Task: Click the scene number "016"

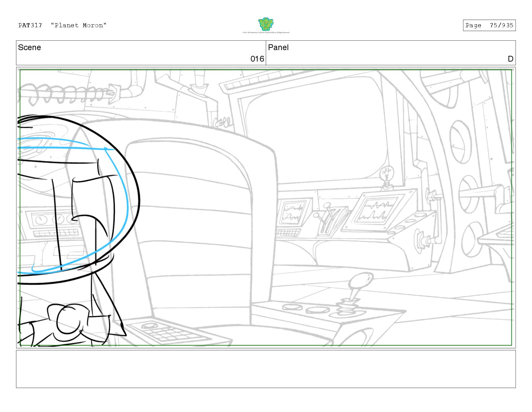Action: [x=257, y=59]
